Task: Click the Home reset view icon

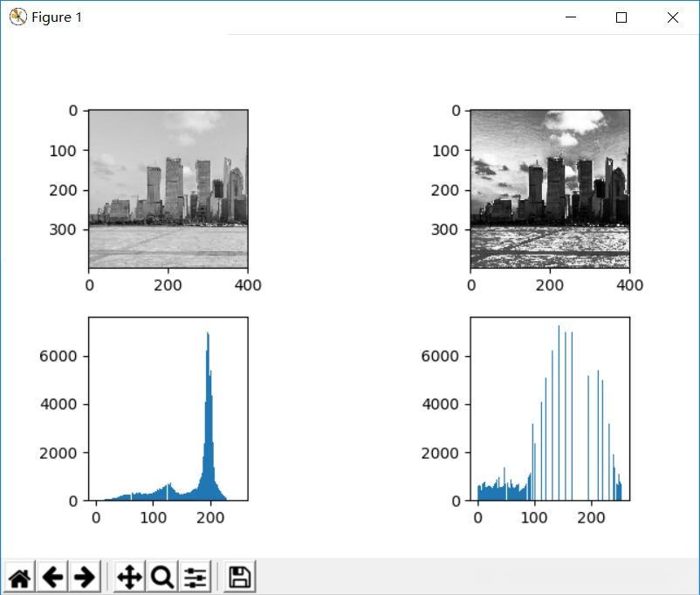Action: 20,577
